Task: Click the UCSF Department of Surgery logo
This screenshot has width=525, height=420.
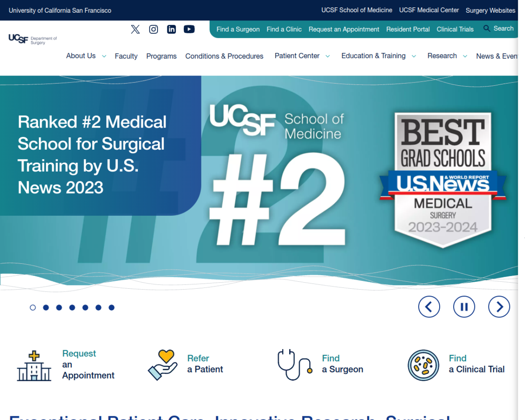Action: point(33,39)
